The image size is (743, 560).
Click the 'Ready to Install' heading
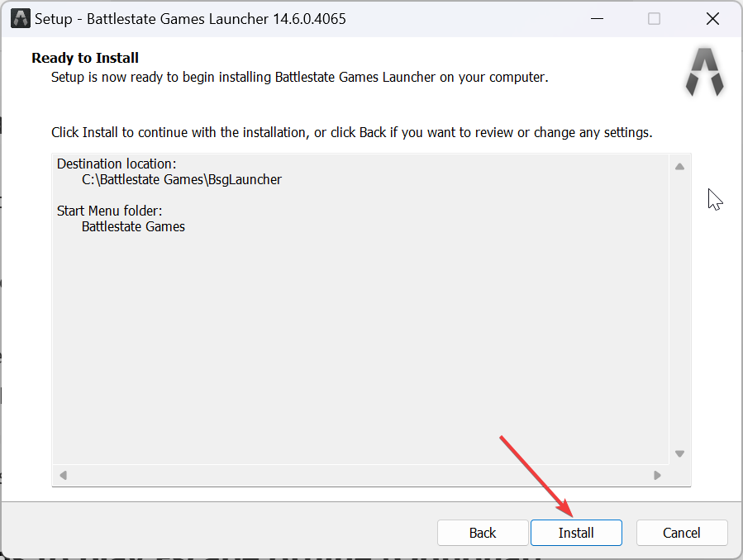point(85,58)
